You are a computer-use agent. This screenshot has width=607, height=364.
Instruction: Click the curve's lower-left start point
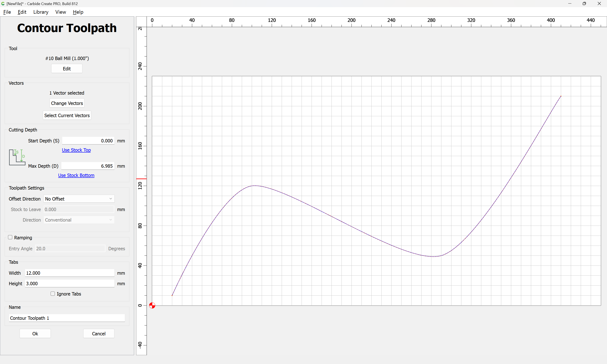point(172,295)
